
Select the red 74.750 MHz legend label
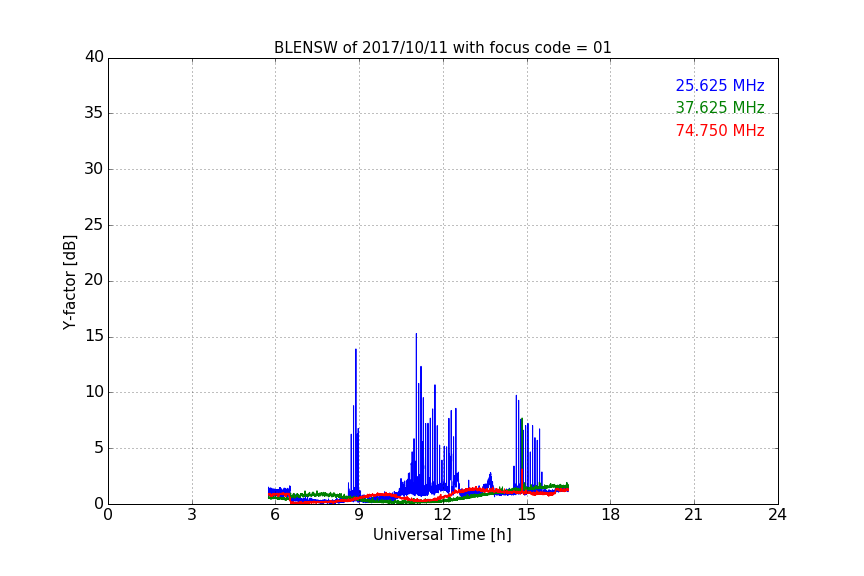(x=720, y=131)
